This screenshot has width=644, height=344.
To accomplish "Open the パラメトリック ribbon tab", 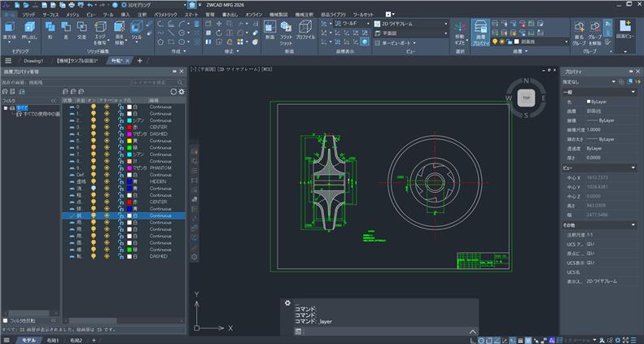I will point(166,15).
